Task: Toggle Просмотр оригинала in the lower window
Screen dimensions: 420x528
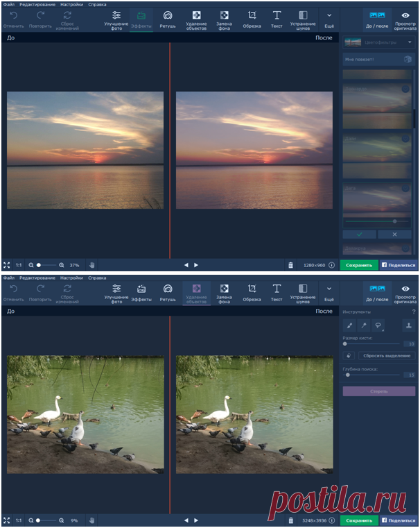Action: 405,292
